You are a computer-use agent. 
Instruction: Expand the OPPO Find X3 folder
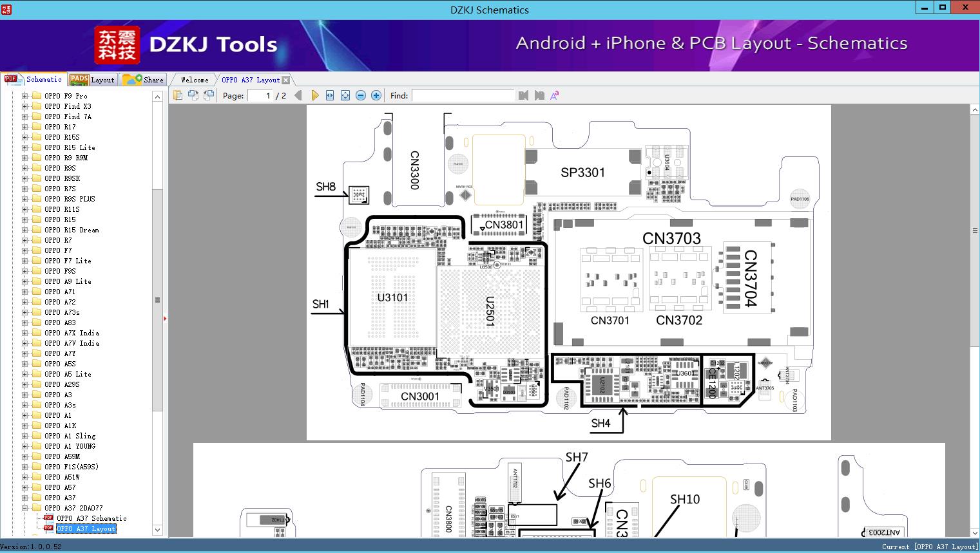(x=24, y=106)
